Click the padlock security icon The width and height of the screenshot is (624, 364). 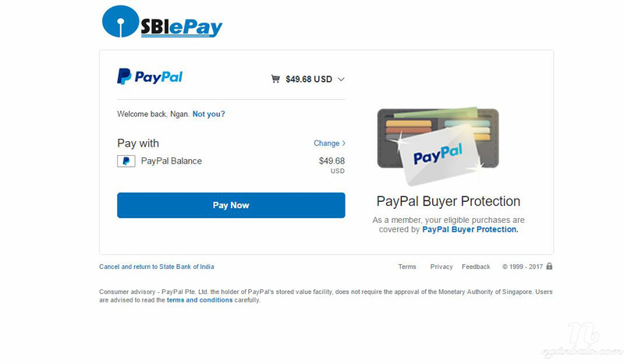[549, 266]
